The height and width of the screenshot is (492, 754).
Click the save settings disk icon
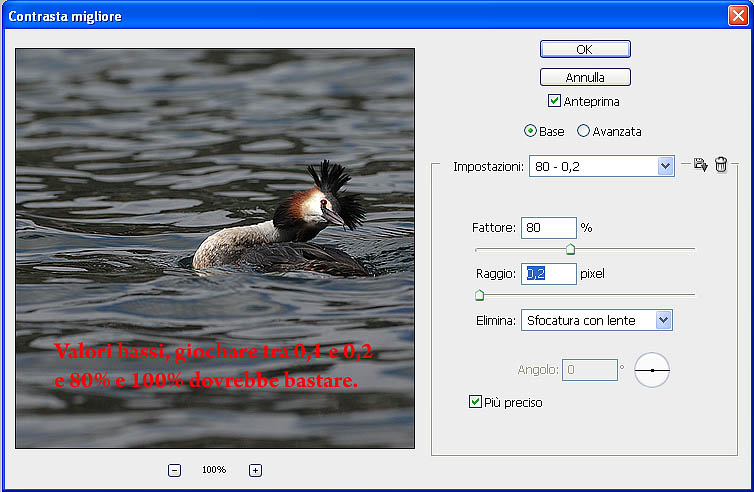[701, 165]
